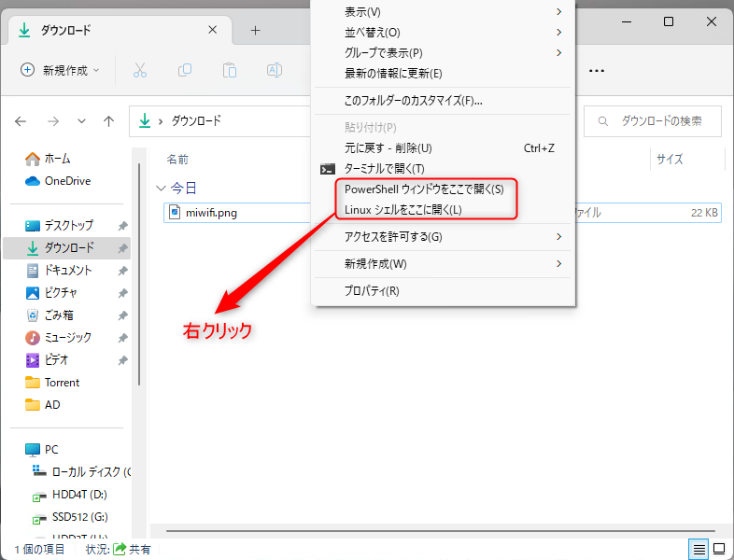This screenshot has height=560, width=734.
Task: Open SSD512 (G:) drive
Action: point(70,517)
